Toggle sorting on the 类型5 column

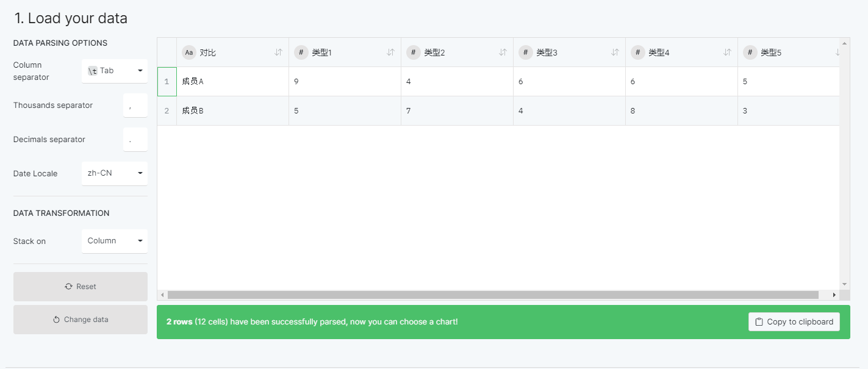(838, 52)
